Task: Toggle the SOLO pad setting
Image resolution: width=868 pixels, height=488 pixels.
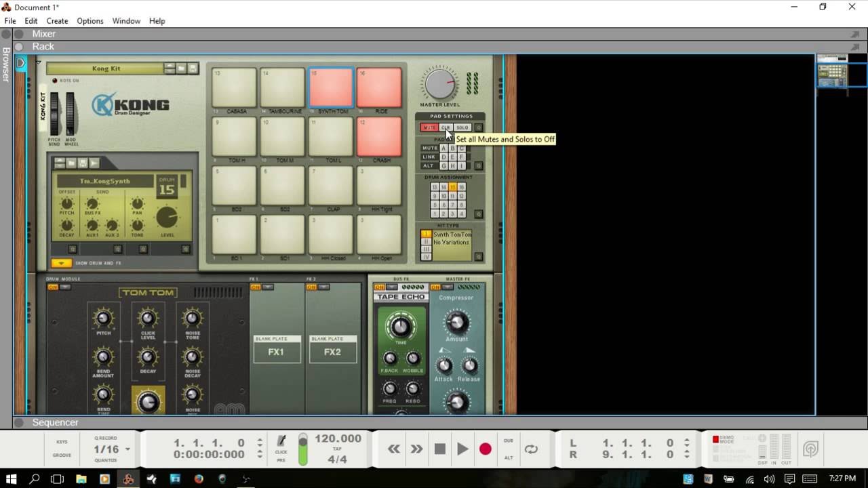Action: pyautogui.click(x=462, y=127)
